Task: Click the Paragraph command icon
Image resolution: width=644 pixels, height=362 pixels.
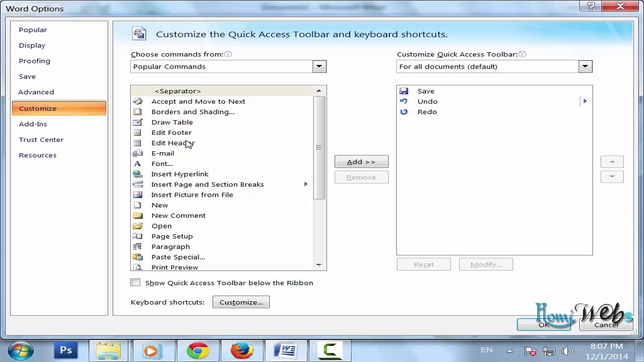Action: click(x=137, y=247)
